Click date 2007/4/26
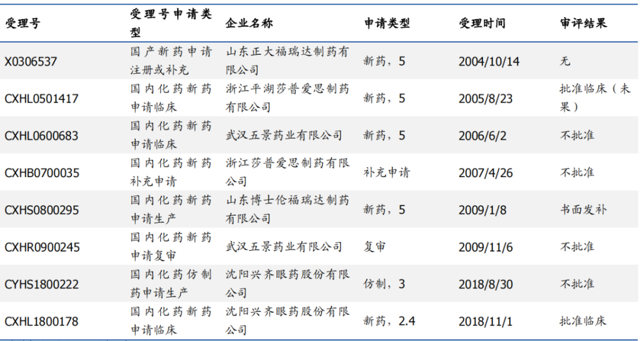This screenshot has height=341, width=644. (x=486, y=173)
